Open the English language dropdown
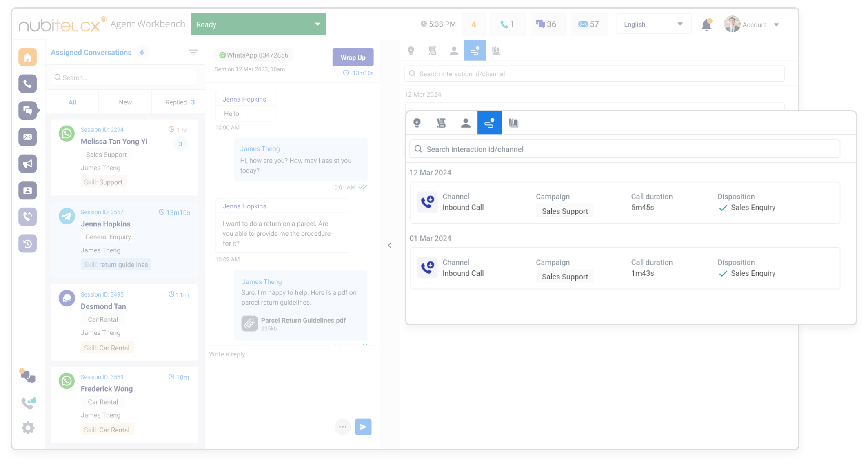868x465 pixels. [x=653, y=24]
